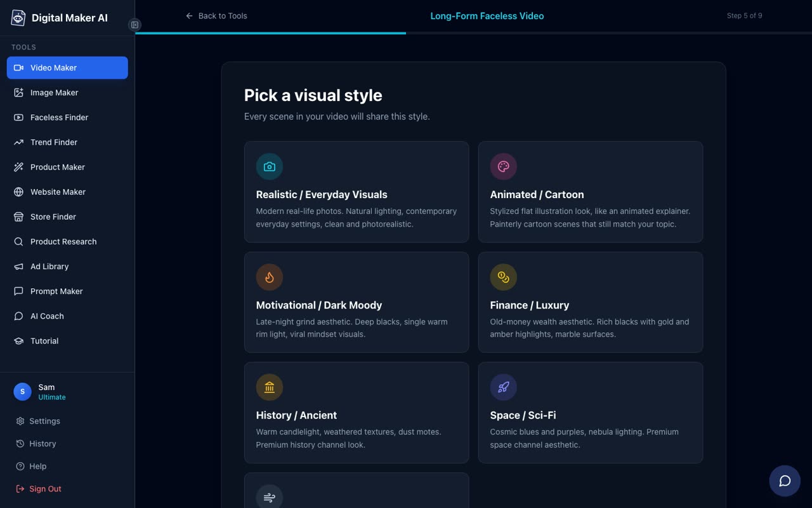Click the Sam user avatar
The width and height of the screenshot is (812, 508).
pyautogui.click(x=23, y=392)
